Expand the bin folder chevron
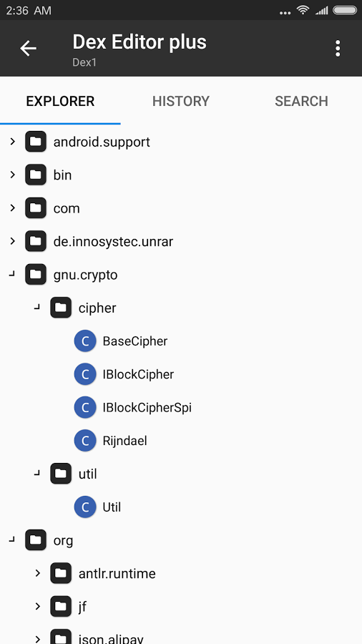 pos(12,175)
